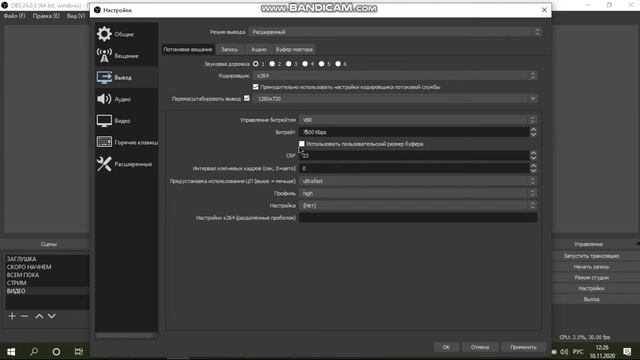Screen dimensions: 640x360
Task: Open the notification center icon
Action: [627, 351]
